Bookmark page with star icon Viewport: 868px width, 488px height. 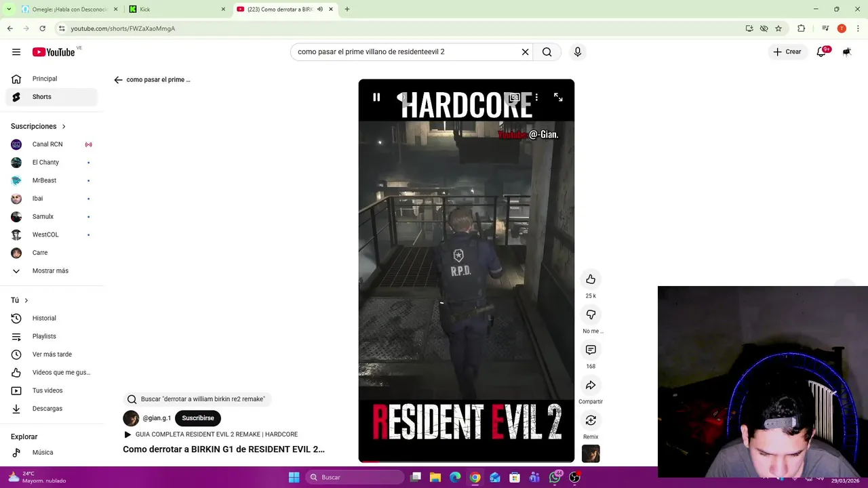pyautogui.click(x=778, y=28)
